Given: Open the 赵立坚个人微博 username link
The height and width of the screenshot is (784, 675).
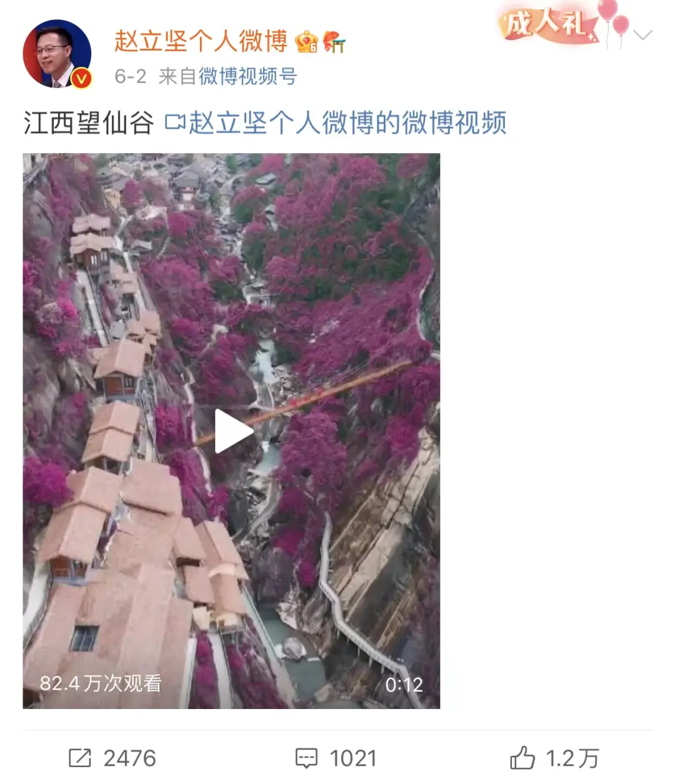Looking at the screenshot, I should tap(201, 41).
